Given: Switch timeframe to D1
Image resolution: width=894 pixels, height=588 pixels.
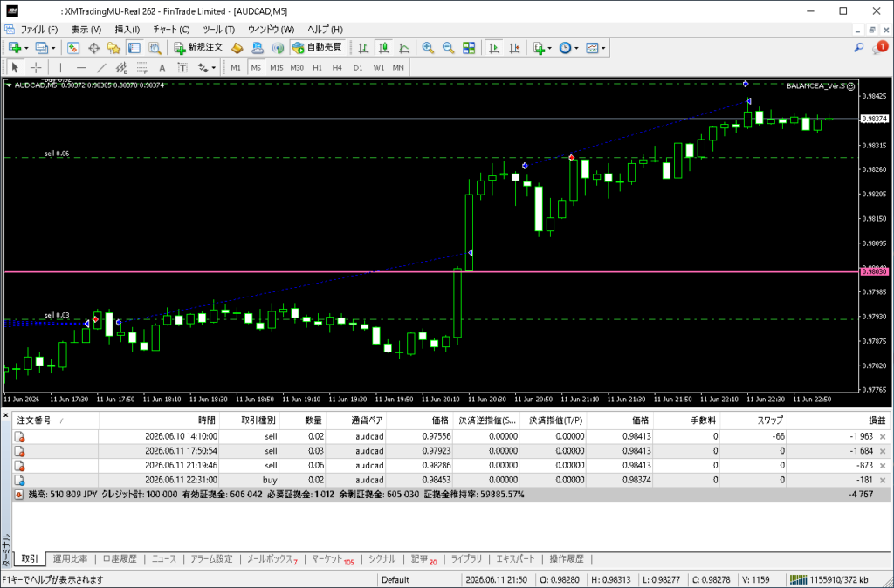Looking at the screenshot, I should point(358,68).
